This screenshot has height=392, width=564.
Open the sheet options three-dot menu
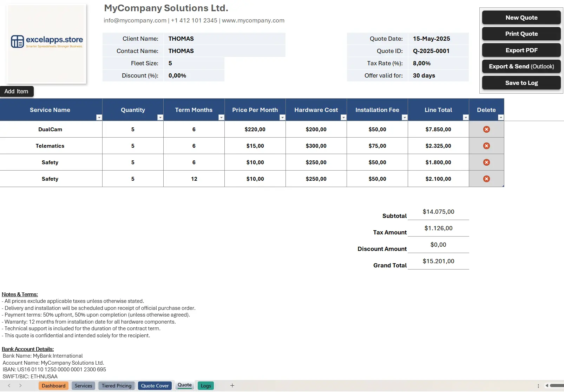point(538,386)
